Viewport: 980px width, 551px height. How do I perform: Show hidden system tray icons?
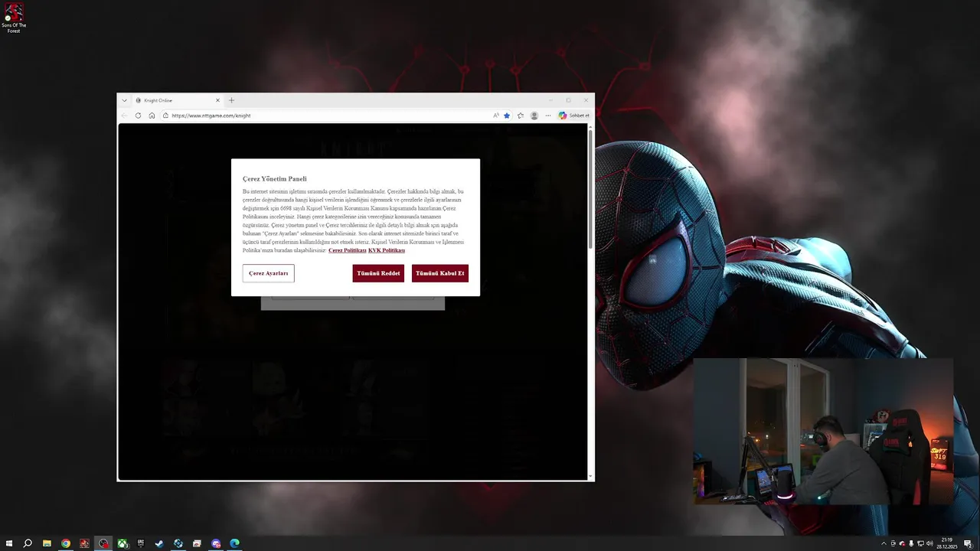tap(884, 543)
